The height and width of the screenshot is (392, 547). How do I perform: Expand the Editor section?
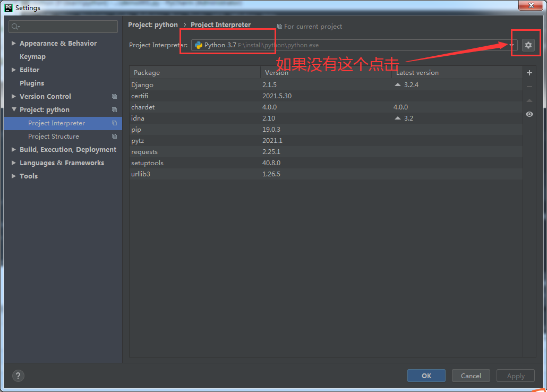tap(14, 70)
